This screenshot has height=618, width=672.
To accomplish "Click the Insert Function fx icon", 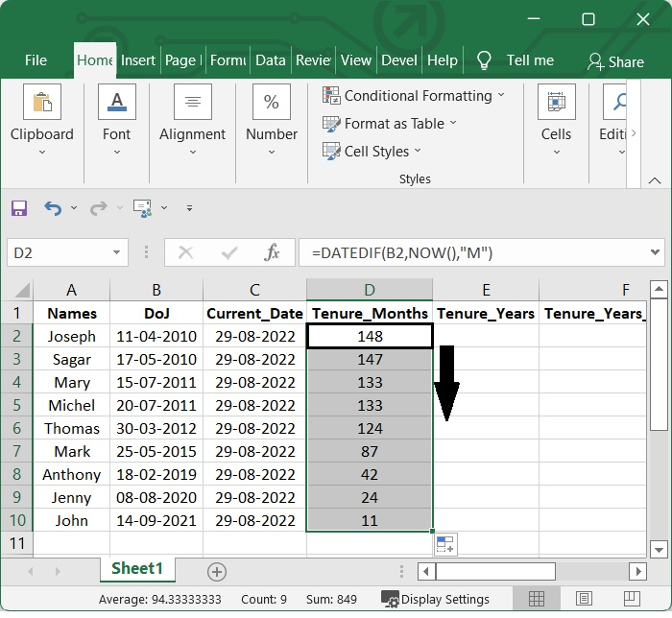I will click(x=272, y=253).
